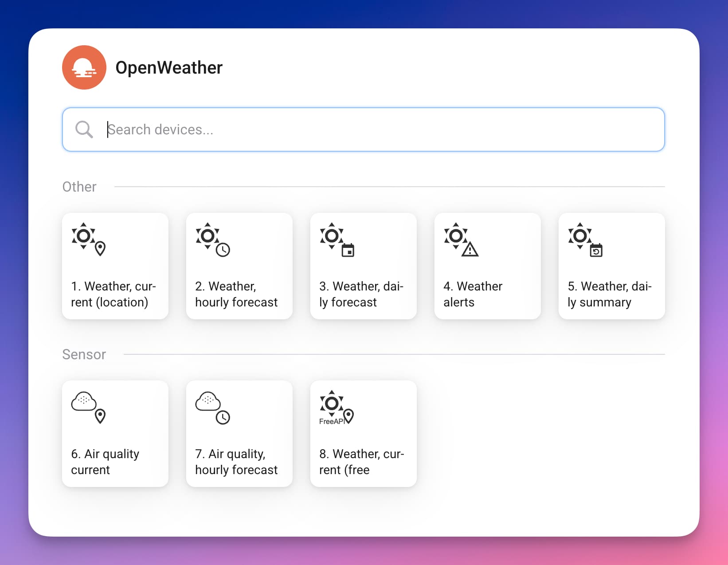Click the sun-with-calendar daily forecast icon

point(337,239)
